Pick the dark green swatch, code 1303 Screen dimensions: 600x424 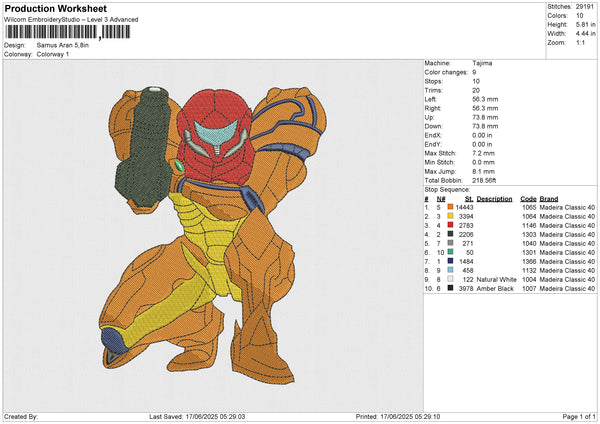[x=451, y=234]
